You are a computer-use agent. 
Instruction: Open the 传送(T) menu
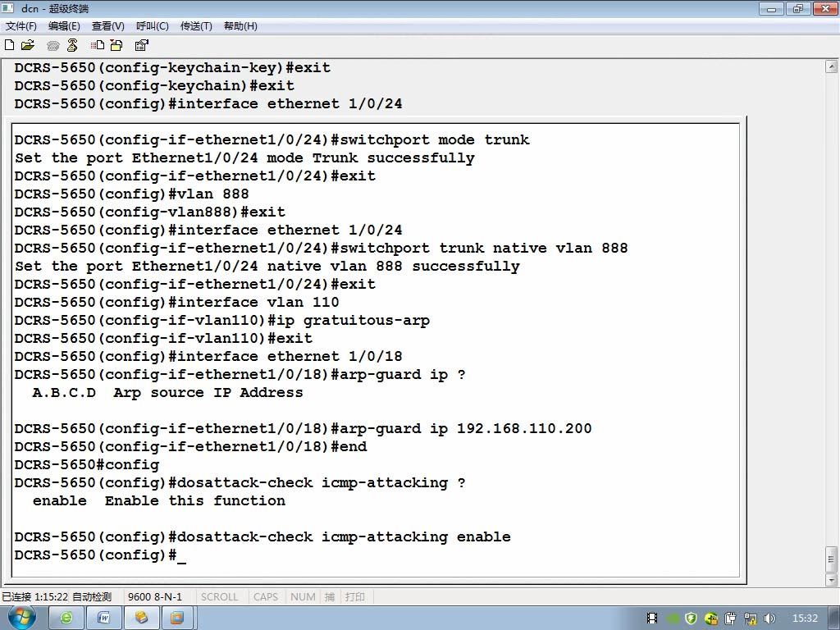click(x=196, y=25)
